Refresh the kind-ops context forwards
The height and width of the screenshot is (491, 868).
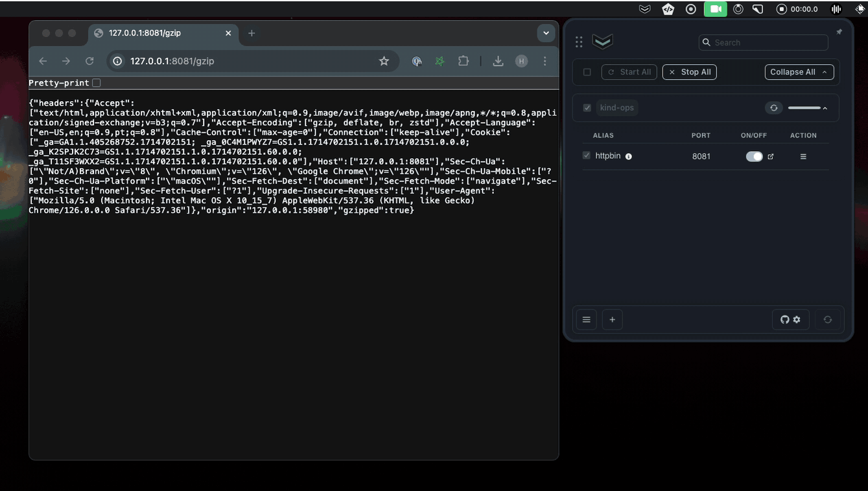click(x=773, y=108)
